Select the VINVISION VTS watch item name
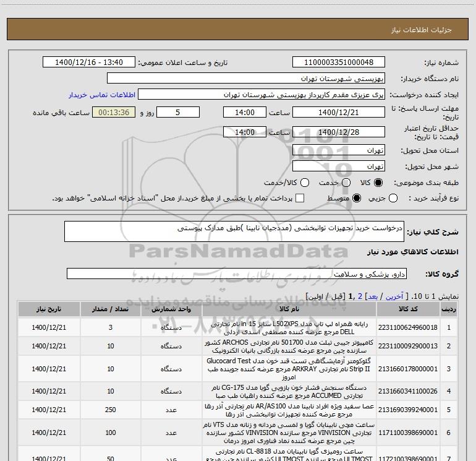 (x=289, y=433)
